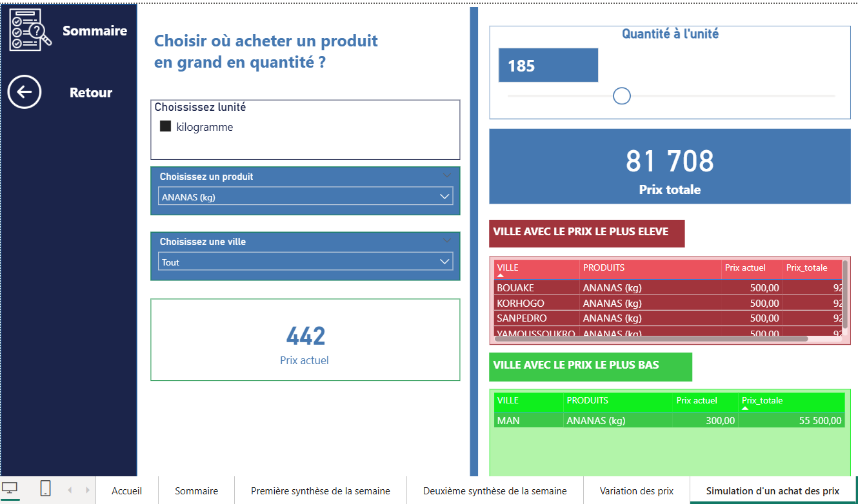858x504 pixels.
Task: Open the Variation des prix tab
Action: tap(637, 490)
